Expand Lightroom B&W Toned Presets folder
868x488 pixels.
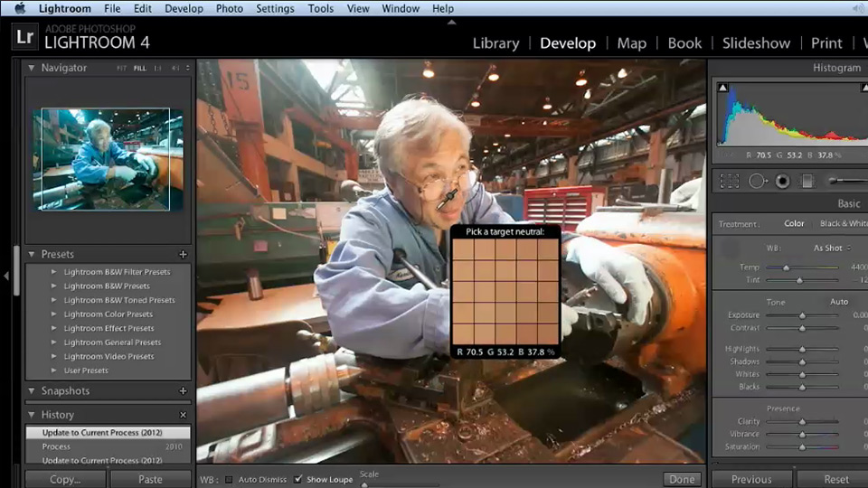coord(53,300)
